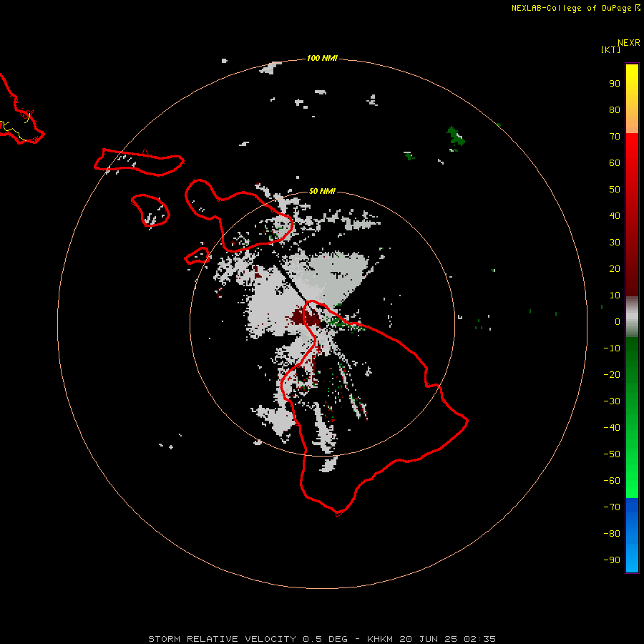644x644 pixels.
Task: Click the -90 scale value
Action: (612, 560)
